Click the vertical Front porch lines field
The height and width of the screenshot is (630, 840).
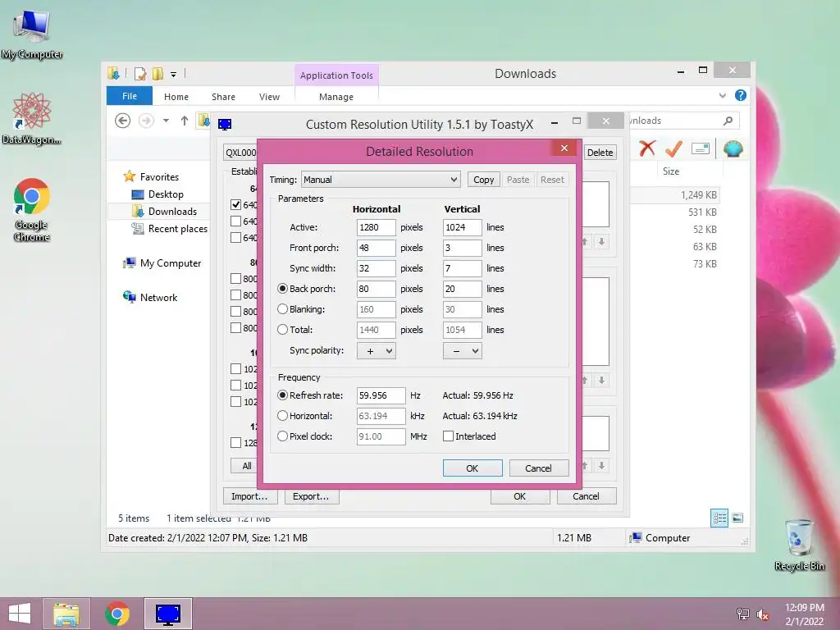[463, 248]
